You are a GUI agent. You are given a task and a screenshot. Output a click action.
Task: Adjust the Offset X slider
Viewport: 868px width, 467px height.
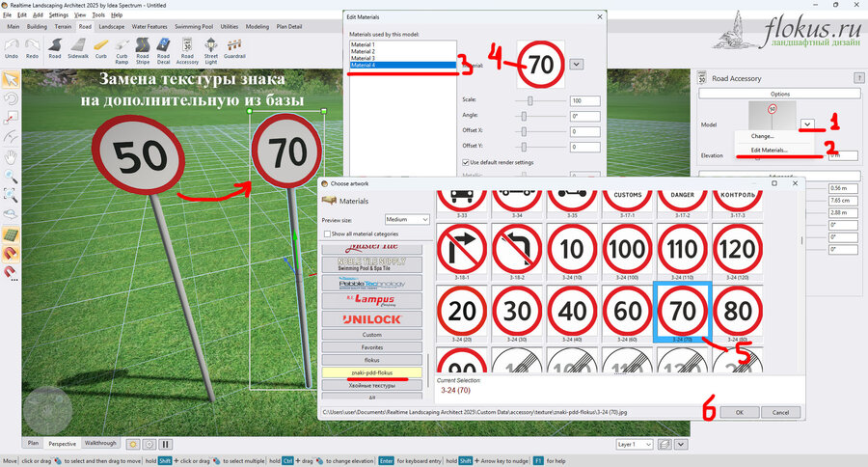click(x=524, y=131)
